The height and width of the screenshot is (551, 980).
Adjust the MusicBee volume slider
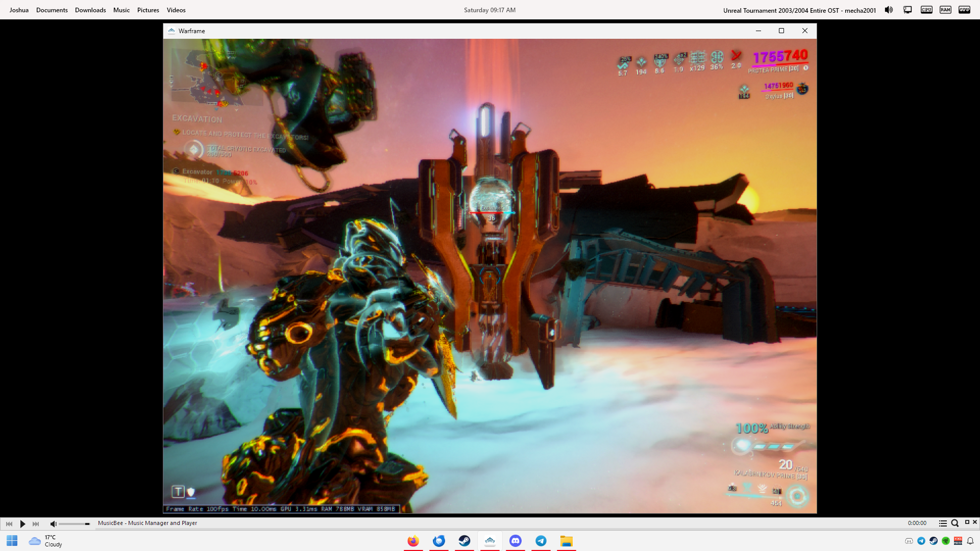coord(74,523)
